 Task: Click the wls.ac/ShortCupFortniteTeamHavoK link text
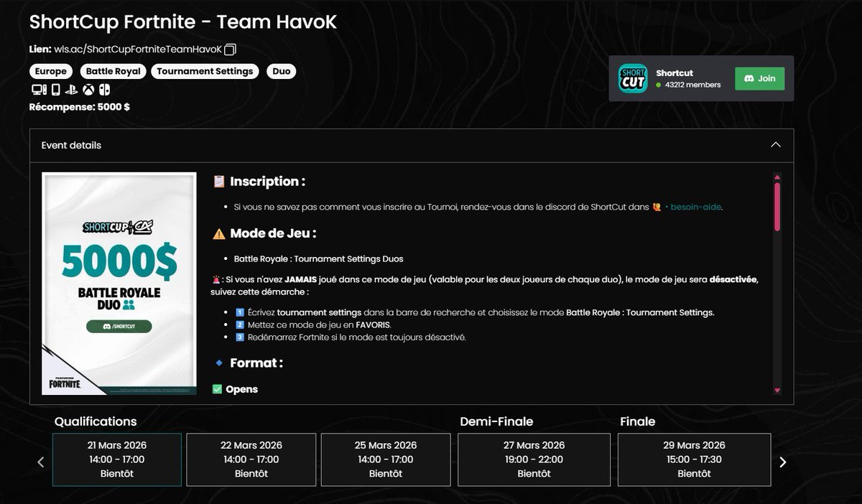(138, 50)
